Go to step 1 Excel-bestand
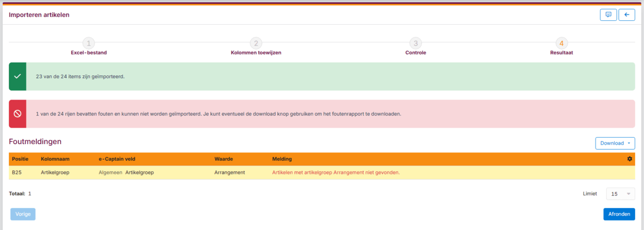Screen dimensions: 644x230 (89, 47)
